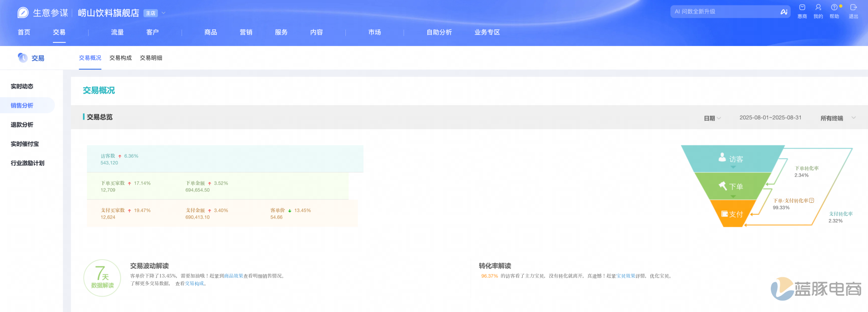
Task: Follow the 商品效果 link
Action: (x=234, y=276)
